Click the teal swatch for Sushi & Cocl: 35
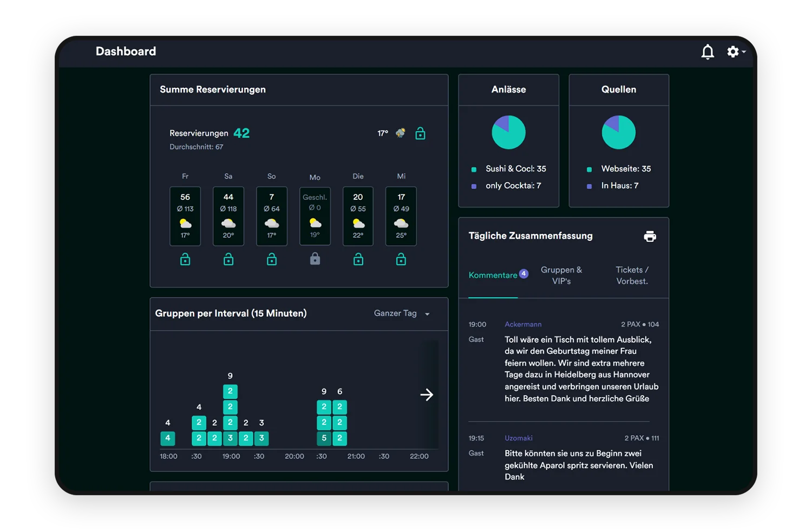Screen dimensions: 812x531 click(x=474, y=170)
